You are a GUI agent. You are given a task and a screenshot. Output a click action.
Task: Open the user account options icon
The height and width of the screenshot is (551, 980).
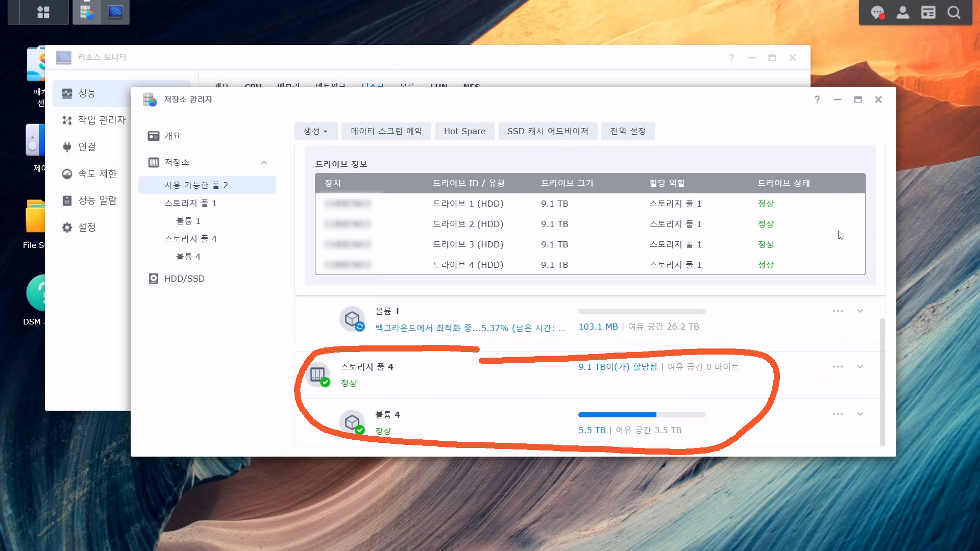pos(902,12)
